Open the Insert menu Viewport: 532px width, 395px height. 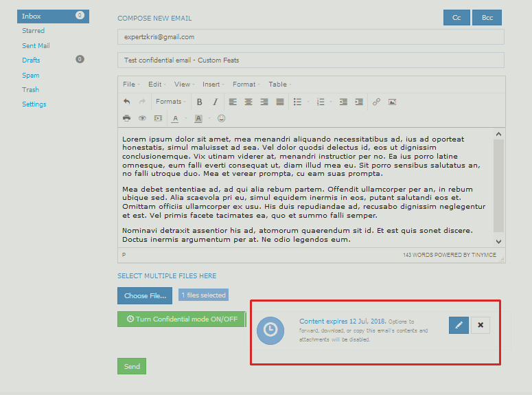pos(213,84)
